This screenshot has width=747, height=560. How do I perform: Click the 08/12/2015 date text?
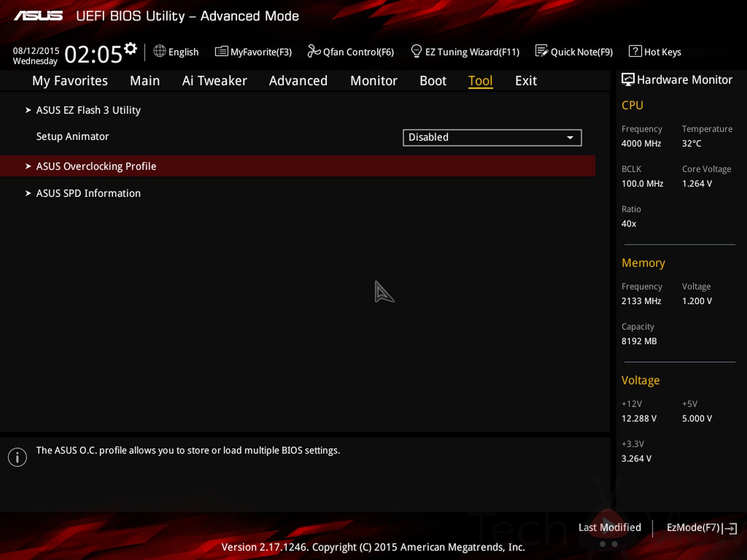pos(36,50)
